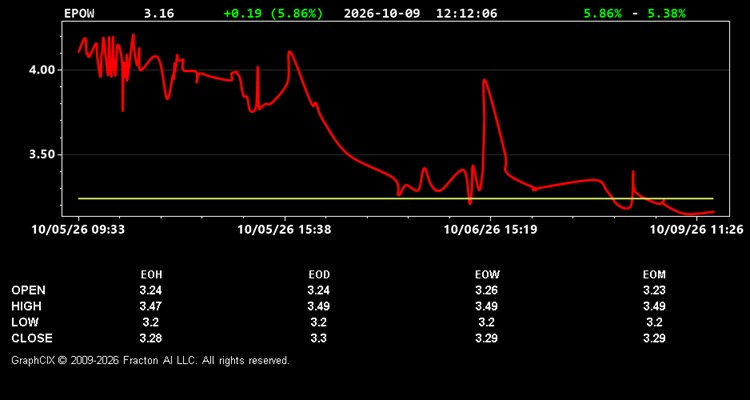Pick the OPEN value under EOD

click(x=319, y=290)
